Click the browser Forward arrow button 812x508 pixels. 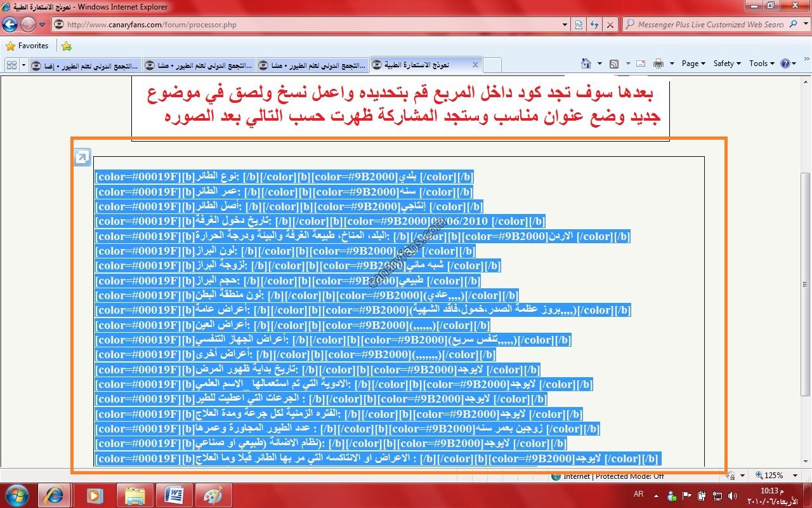point(28,25)
